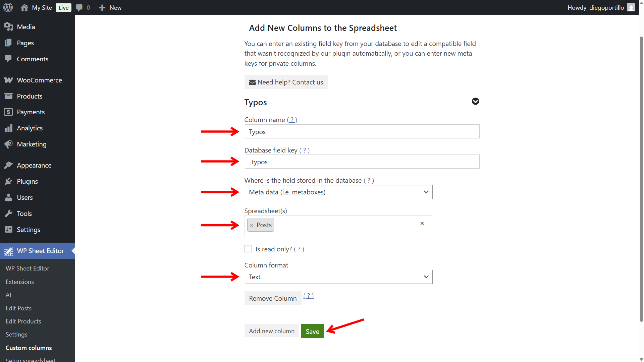The height and width of the screenshot is (362, 644).
Task: Open the Analytics bar chart icon
Action: pyautogui.click(x=8, y=128)
